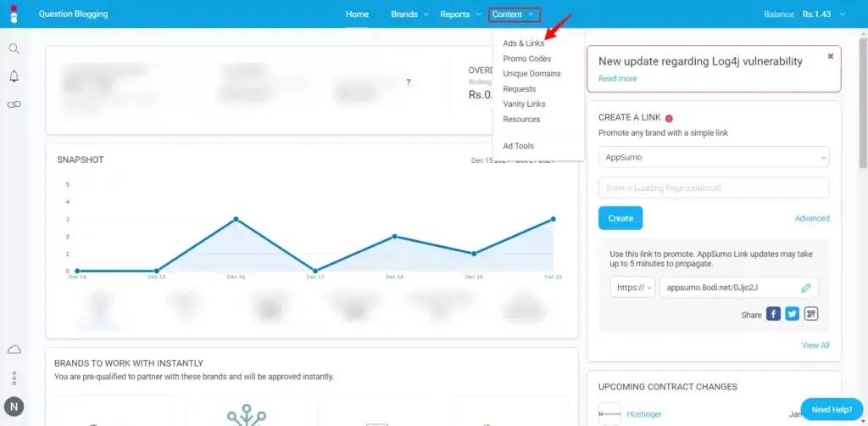This screenshot has height=426, width=868.
Task: Click the Rs.1.43 balance amount
Action: (816, 14)
